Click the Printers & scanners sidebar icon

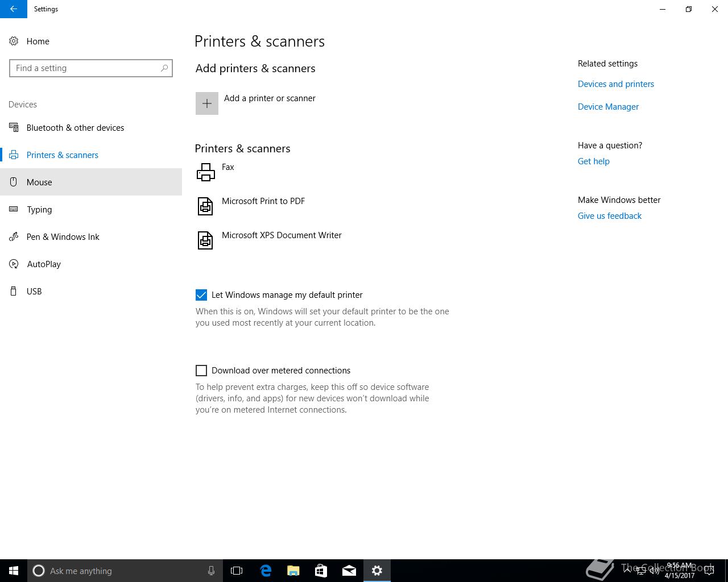14,155
